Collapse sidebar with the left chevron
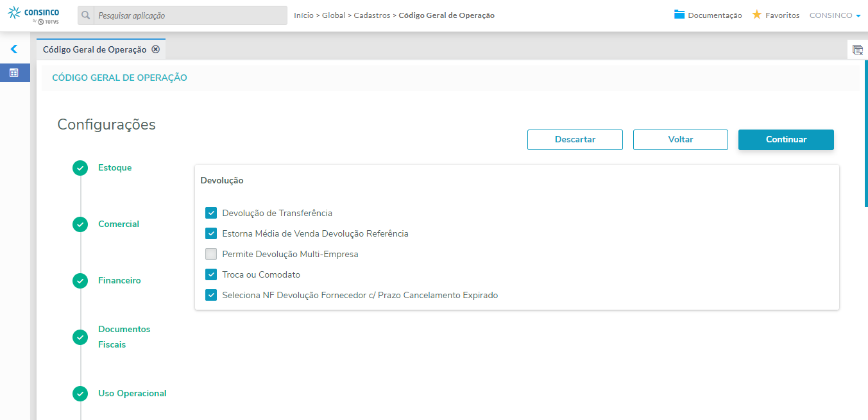The height and width of the screenshot is (420, 868). [x=14, y=49]
